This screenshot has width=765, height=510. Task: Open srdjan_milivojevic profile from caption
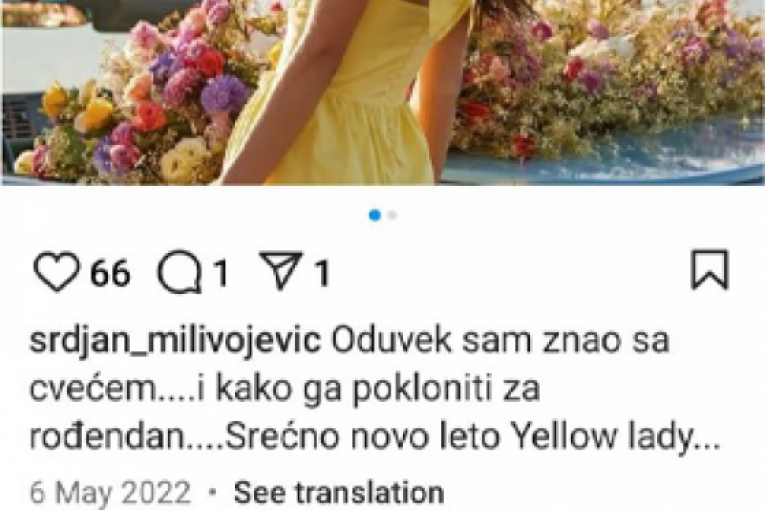pyautogui.click(x=175, y=340)
